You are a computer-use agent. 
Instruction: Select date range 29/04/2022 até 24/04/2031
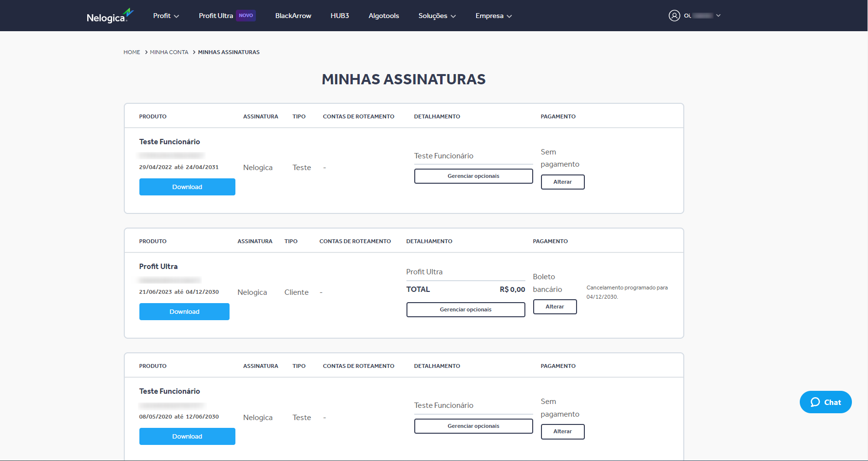tap(179, 167)
